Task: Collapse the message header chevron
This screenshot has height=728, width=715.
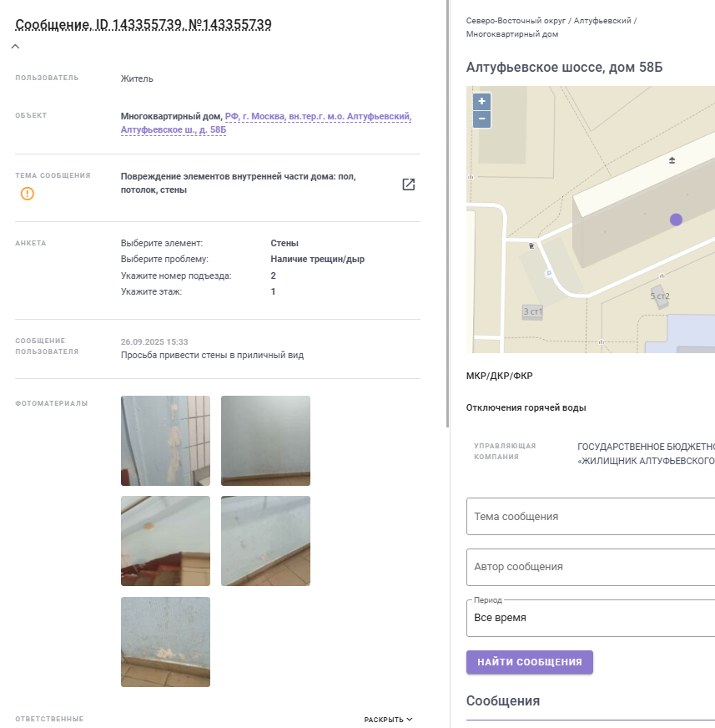Action: 15,47
